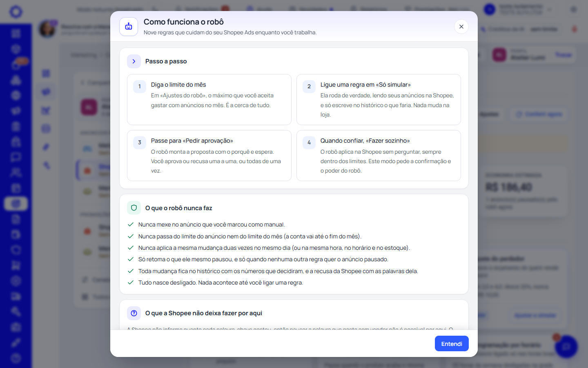This screenshot has width=588, height=368.
Task: Click the text 'Tudo nasce desligado. Nada acontece até você ligar'
Action: 220,283
